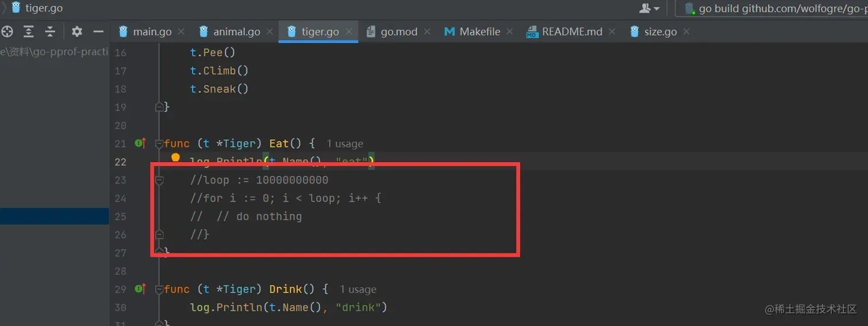
Task: Collapse the Eat function fold marker on line 21
Action: (159, 144)
